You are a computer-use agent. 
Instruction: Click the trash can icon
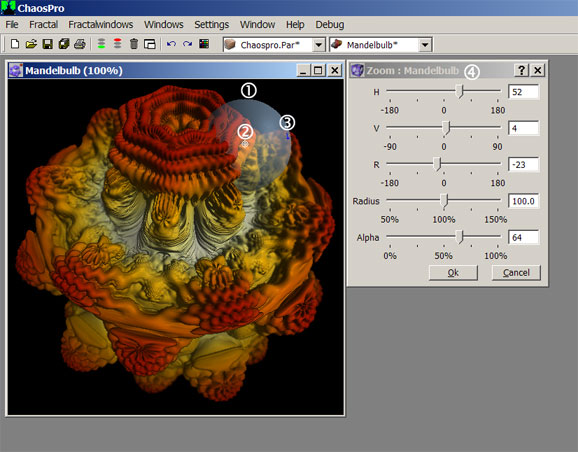point(134,44)
